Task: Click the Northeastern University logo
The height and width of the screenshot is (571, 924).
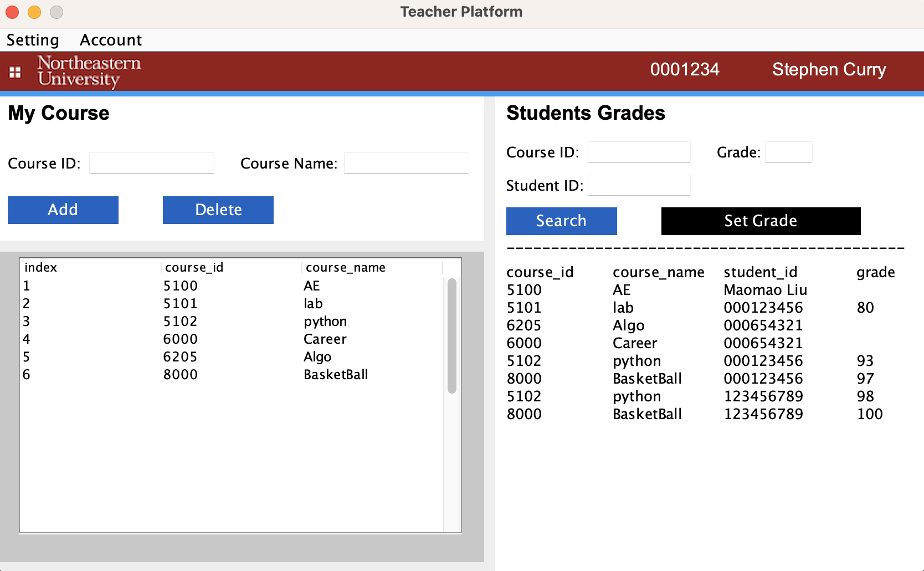Action: (89, 72)
